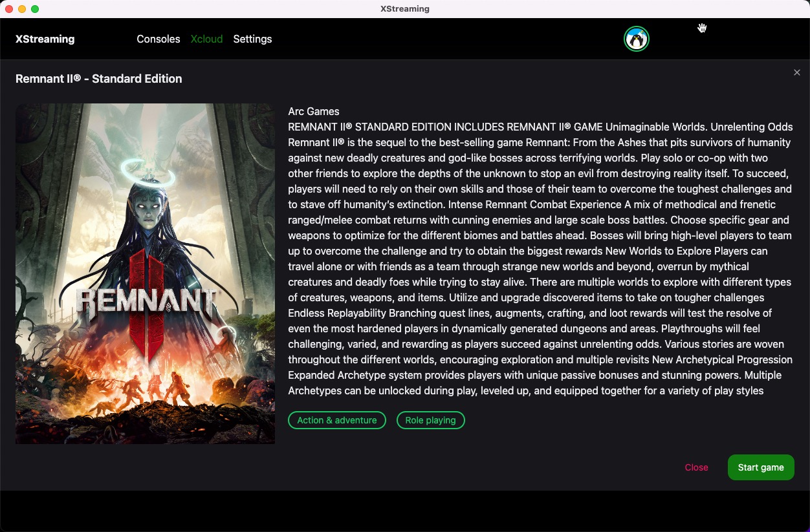Maximize the window with the green macOS button
Image resolution: width=810 pixels, height=532 pixels.
(35, 9)
